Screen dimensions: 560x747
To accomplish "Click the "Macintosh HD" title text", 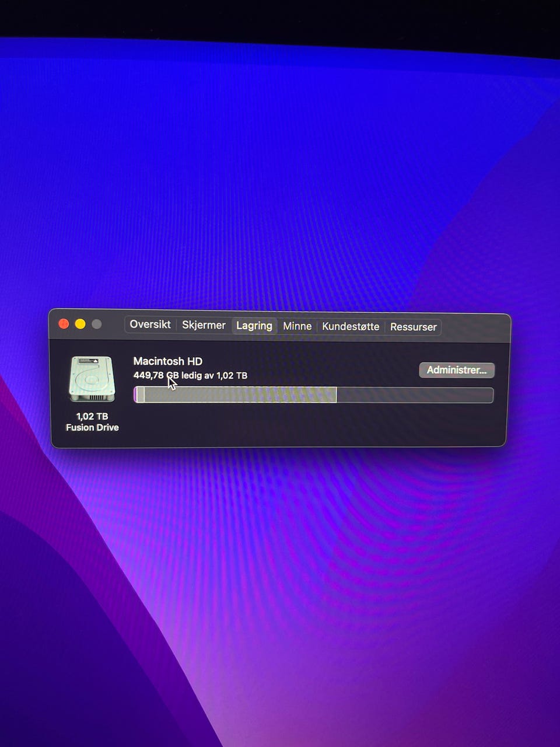I will pyautogui.click(x=168, y=361).
